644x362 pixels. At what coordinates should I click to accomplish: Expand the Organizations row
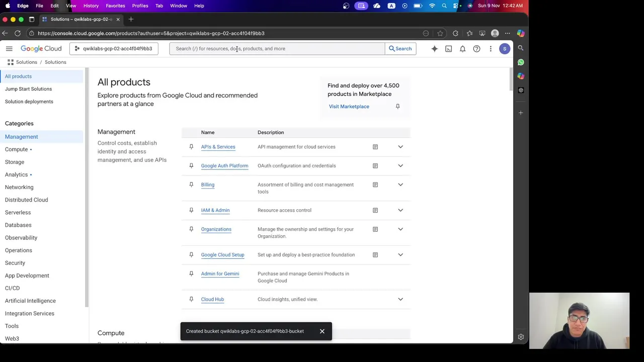(x=400, y=229)
